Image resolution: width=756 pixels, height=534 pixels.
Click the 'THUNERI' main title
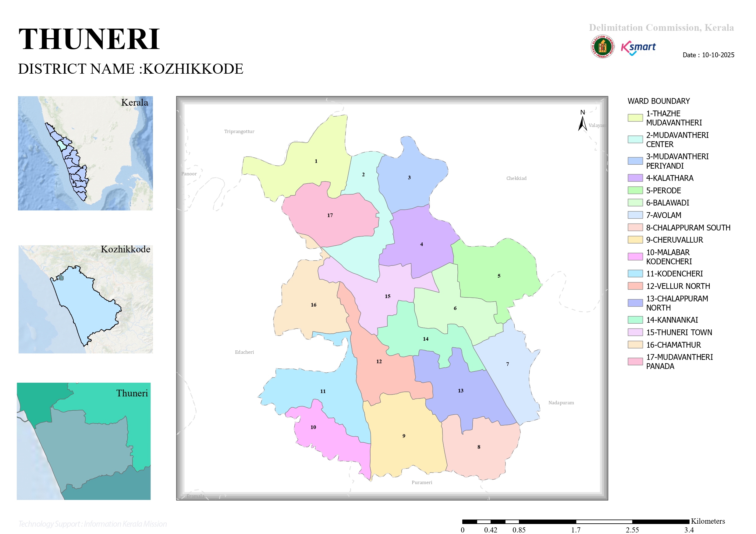pos(89,39)
